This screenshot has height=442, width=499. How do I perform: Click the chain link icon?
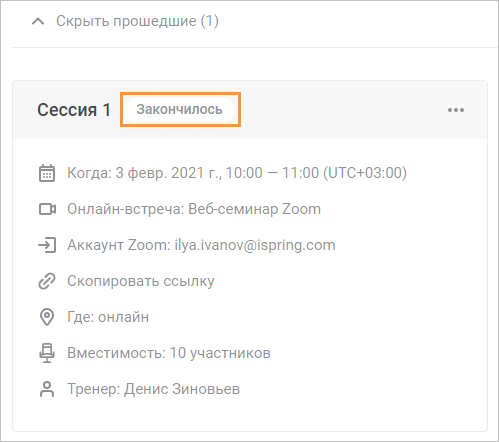click(47, 281)
